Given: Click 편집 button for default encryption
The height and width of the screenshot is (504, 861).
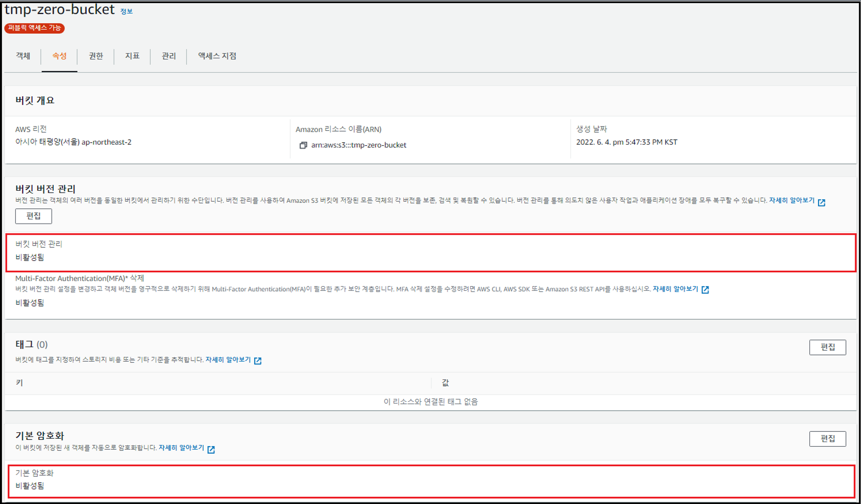Looking at the screenshot, I should tap(827, 439).
